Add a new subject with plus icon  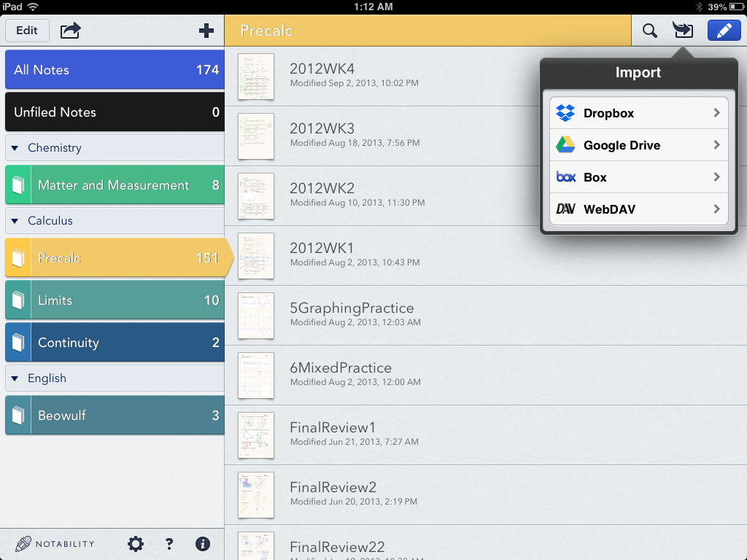[206, 31]
